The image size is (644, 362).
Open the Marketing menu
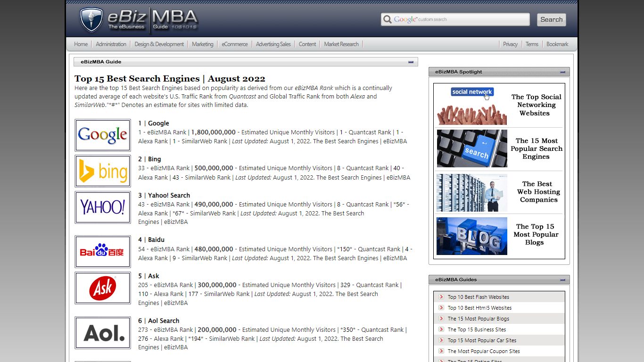(202, 44)
